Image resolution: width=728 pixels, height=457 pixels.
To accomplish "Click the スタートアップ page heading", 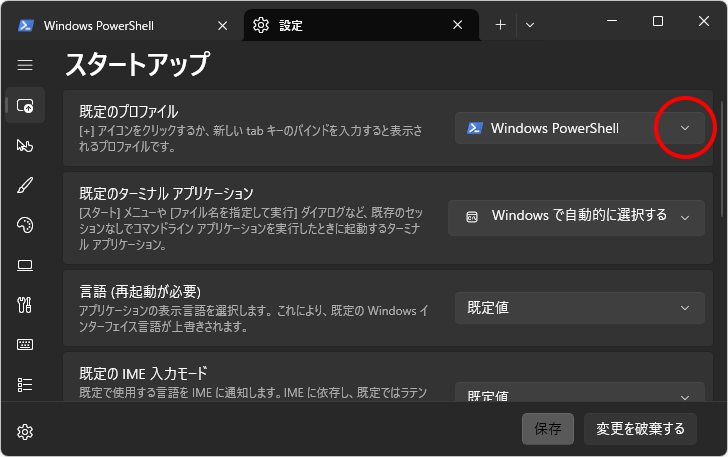I will pos(137,64).
